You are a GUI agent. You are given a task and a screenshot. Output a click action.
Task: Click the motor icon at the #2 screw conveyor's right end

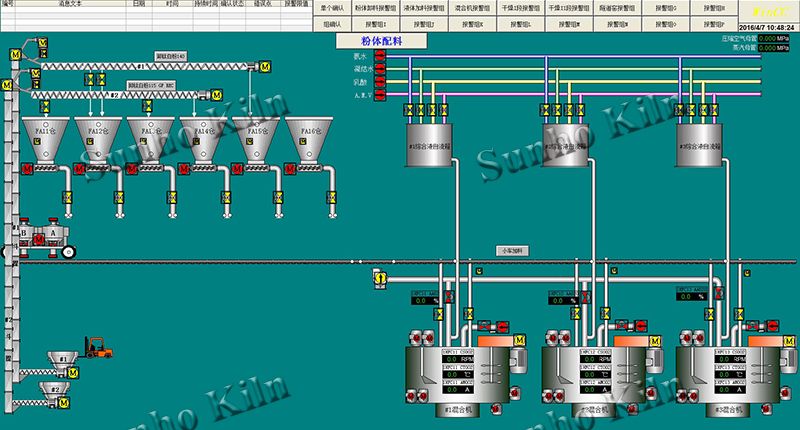217,95
